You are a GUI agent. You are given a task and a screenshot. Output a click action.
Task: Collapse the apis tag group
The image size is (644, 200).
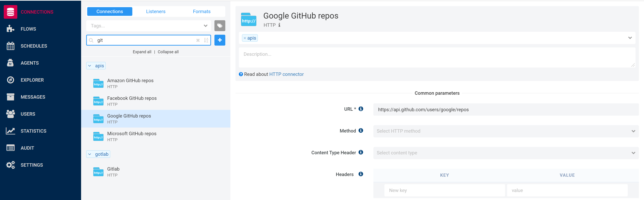coord(90,66)
